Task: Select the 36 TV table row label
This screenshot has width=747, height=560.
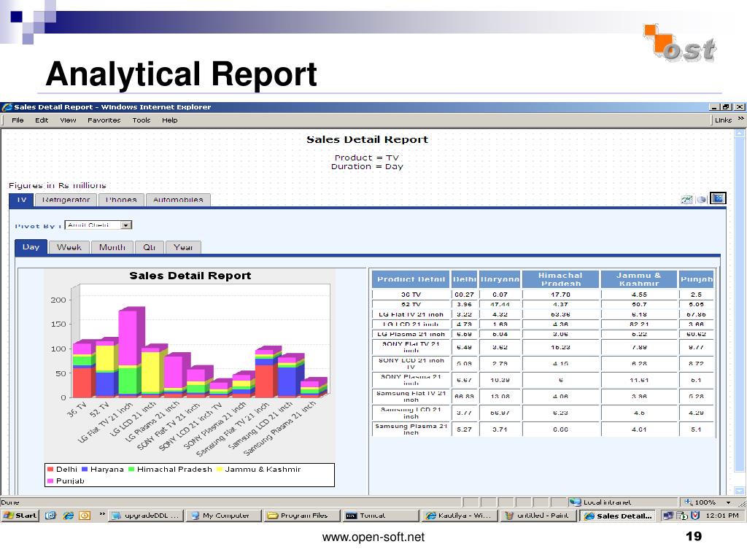Action: click(x=411, y=295)
